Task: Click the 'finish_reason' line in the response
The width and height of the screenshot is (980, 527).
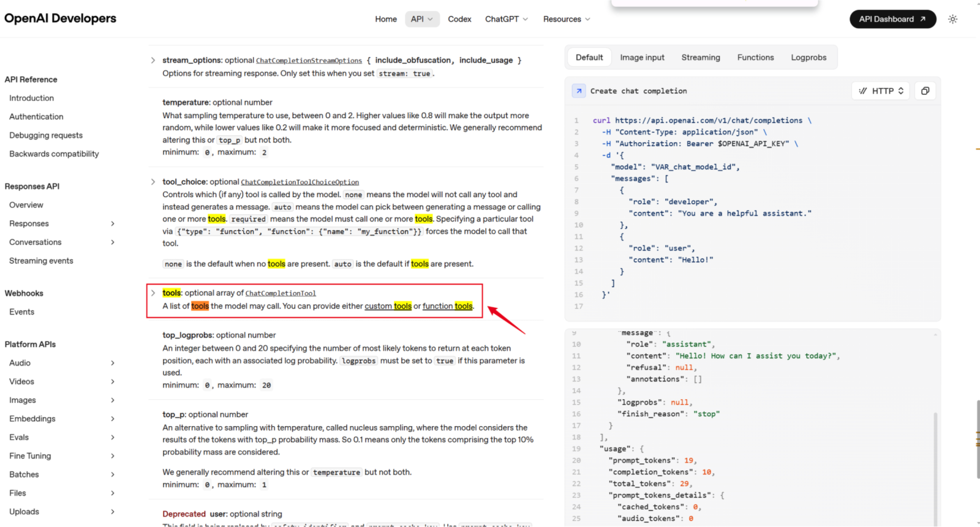Action: (668, 414)
